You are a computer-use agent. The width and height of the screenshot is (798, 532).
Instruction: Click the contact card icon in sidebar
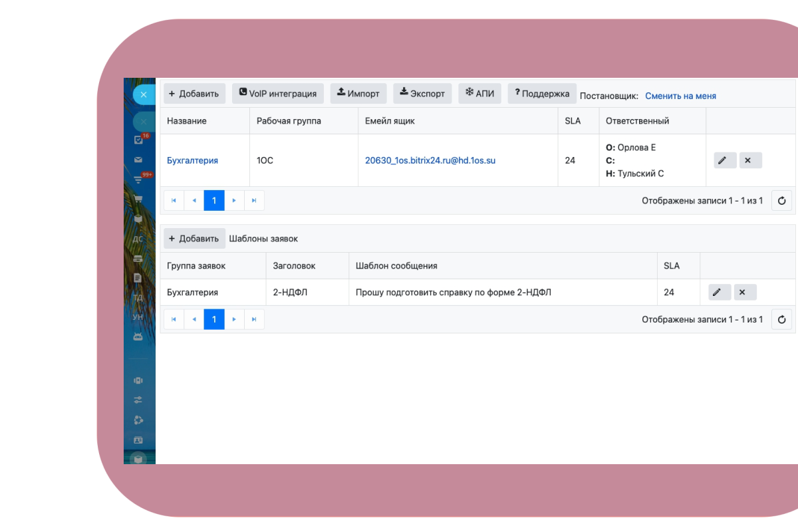(x=138, y=440)
